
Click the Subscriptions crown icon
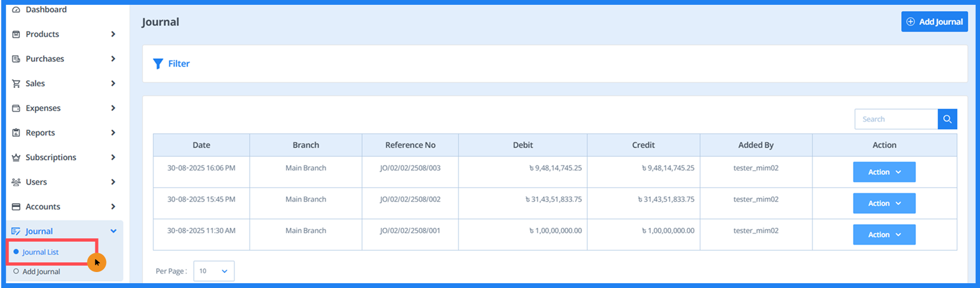16,157
